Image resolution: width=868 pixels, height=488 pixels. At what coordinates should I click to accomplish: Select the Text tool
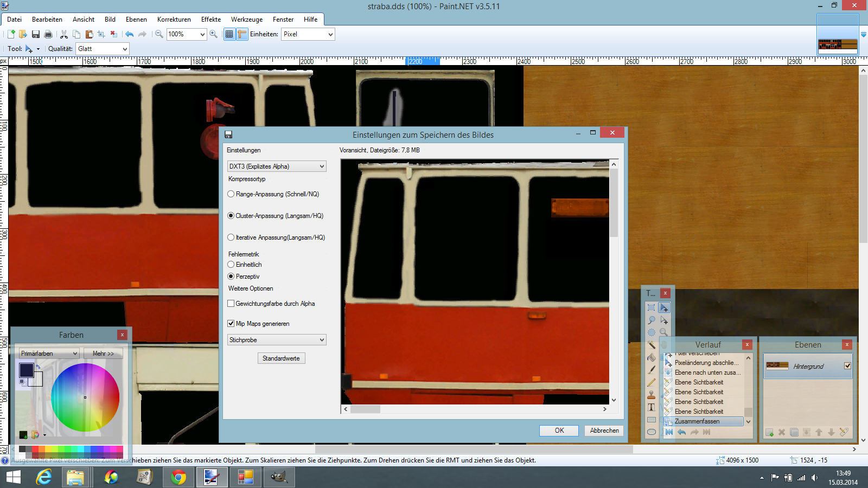pyautogui.click(x=652, y=407)
